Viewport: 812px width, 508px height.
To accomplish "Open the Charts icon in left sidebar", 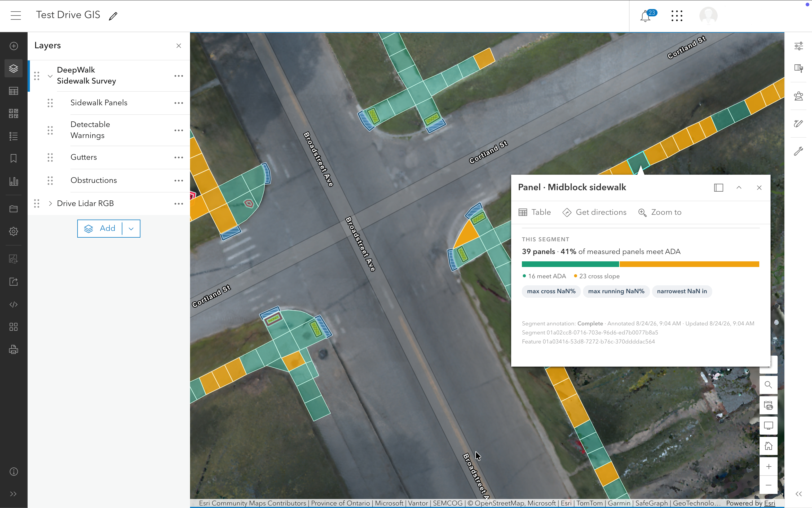I will click(x=14, y=181).
